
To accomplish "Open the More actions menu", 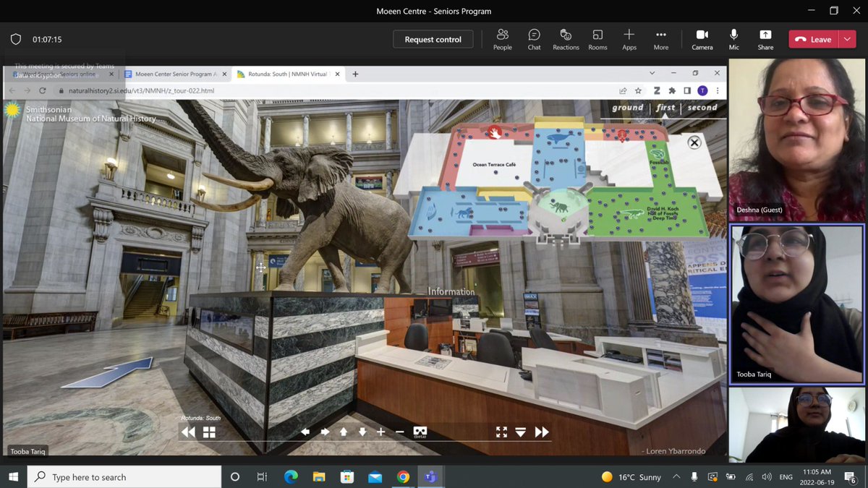I will (661, 39).
